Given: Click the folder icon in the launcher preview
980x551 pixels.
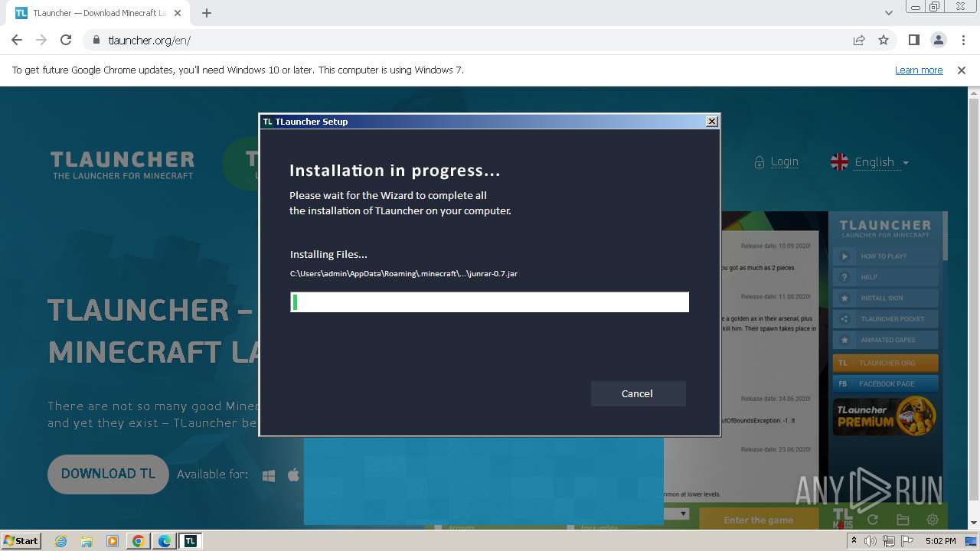Looking at the screenshot, I should (x=903, y=520).
